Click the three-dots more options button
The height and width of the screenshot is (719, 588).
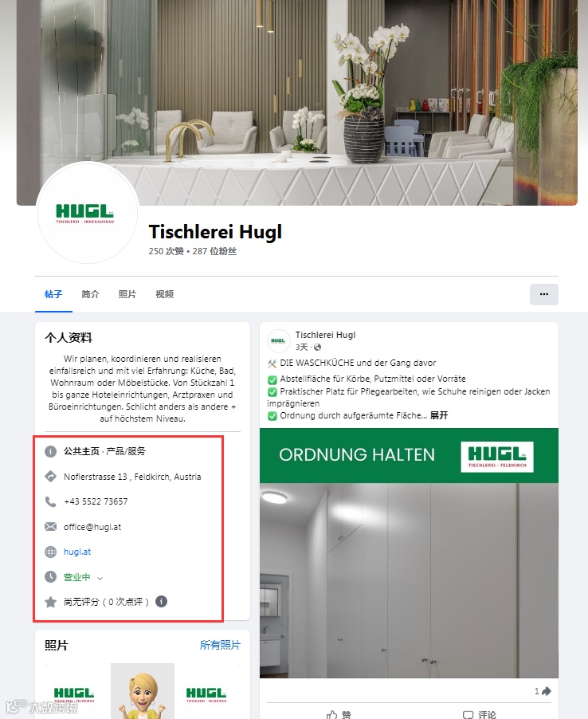544,294
